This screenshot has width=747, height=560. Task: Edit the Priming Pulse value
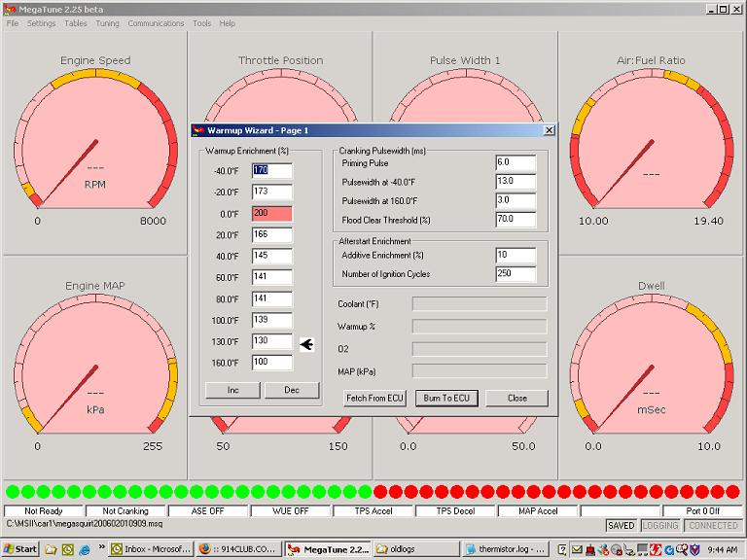(516, 163)
